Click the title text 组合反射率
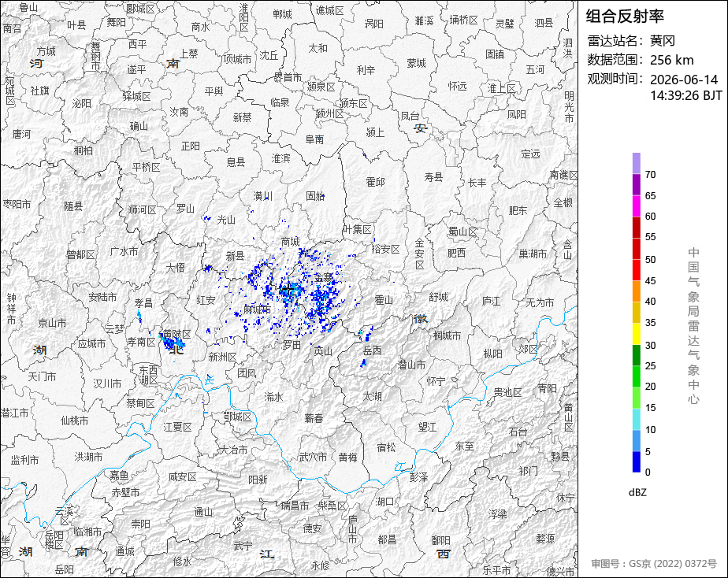This screenshot has height=578, width=728. point(625,17)
